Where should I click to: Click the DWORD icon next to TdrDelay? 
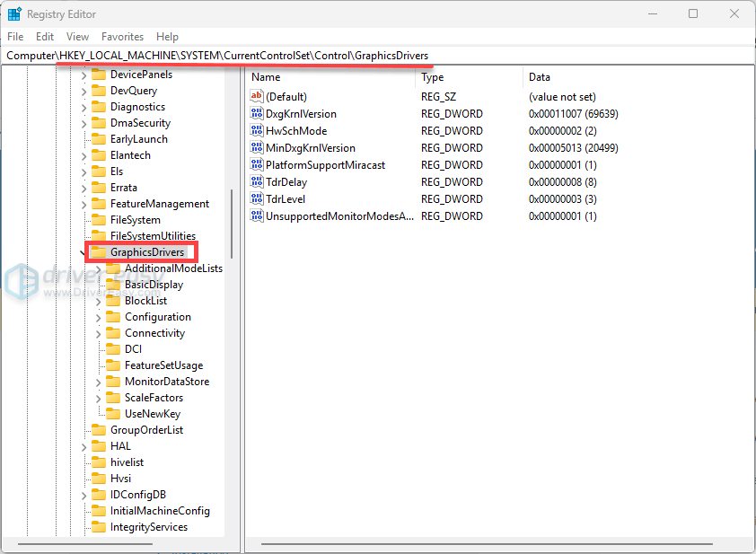click(x=257, y=182)
